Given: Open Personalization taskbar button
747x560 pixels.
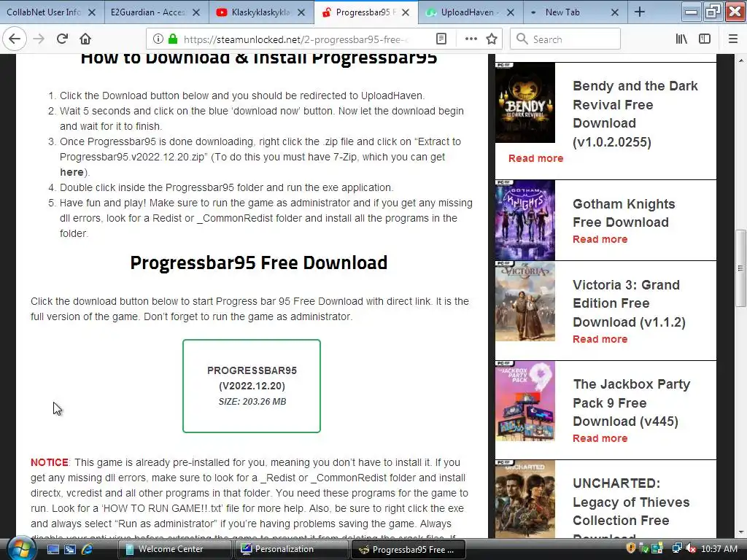Looking at the screenshot, I should [x=291, y=550].
